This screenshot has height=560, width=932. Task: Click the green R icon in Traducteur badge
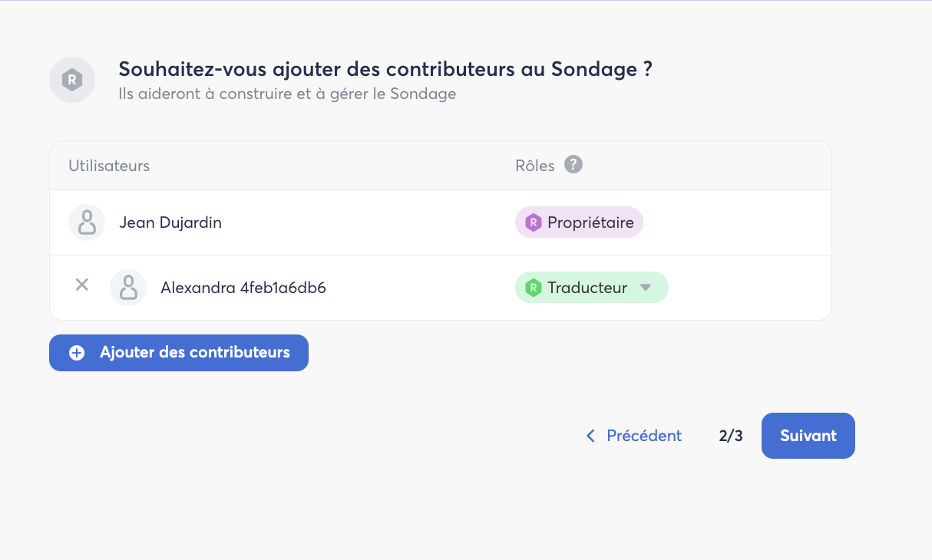coord(533,288)
